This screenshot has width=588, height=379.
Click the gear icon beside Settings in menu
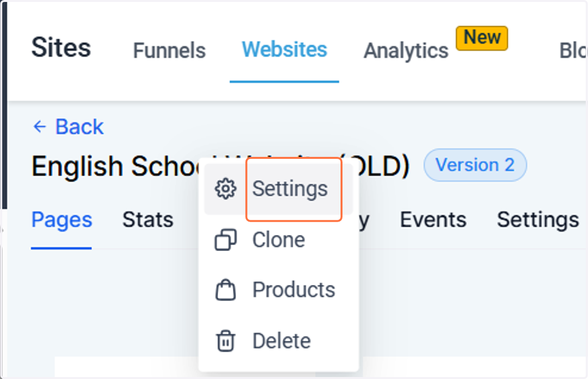(x=225, y=189)
